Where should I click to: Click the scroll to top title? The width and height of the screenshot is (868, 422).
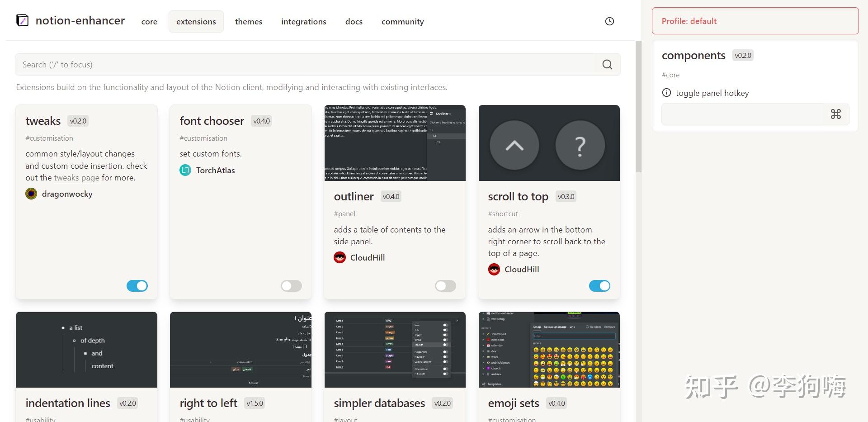coord(518,196)
